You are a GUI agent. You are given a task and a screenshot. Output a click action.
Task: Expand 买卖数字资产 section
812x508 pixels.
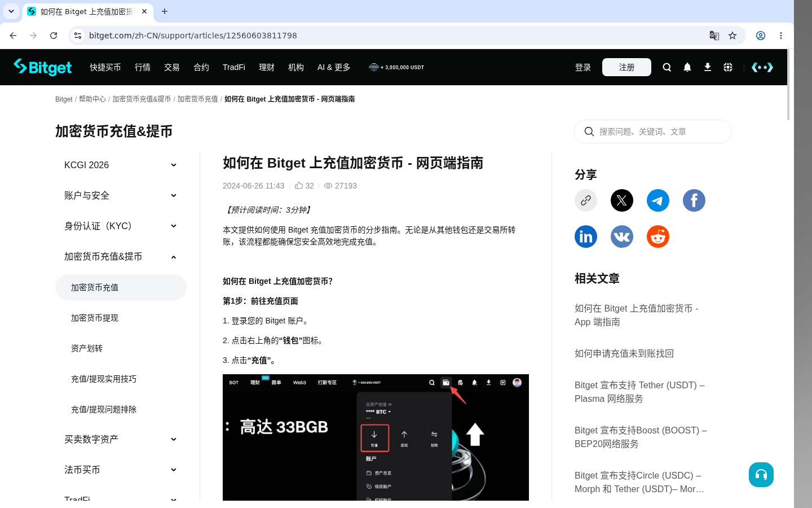point(121,439)
